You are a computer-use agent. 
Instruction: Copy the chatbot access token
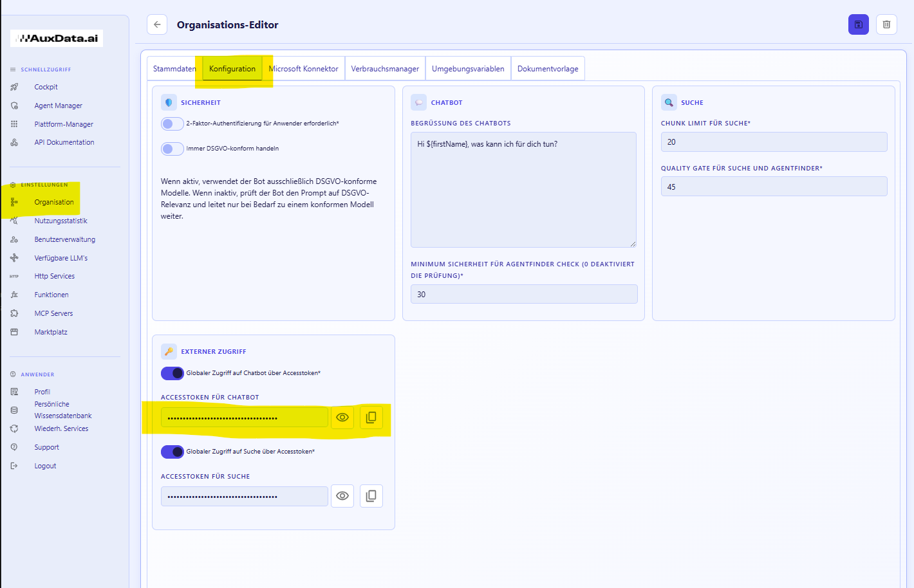point(371,418)
